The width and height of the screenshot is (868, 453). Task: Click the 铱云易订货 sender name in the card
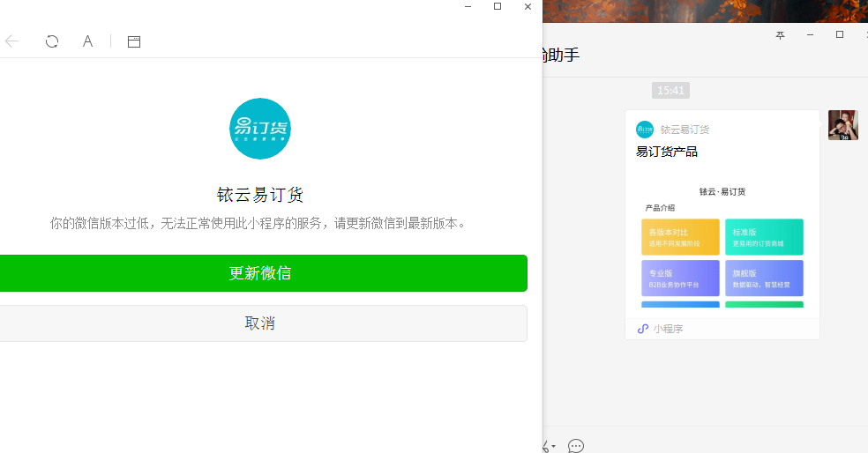(x=685, y=130)
